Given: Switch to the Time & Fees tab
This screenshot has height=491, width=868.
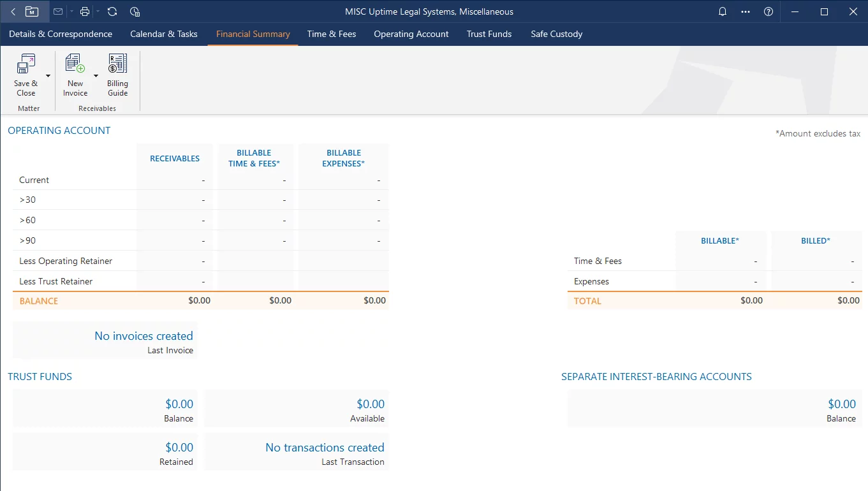Looking at the screenshot, I should tap(332, 34).
